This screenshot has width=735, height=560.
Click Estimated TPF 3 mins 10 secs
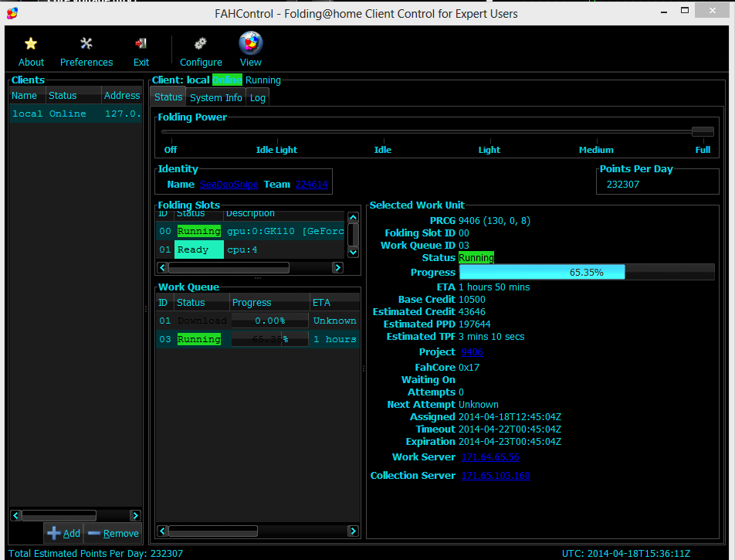pos(491,336)
